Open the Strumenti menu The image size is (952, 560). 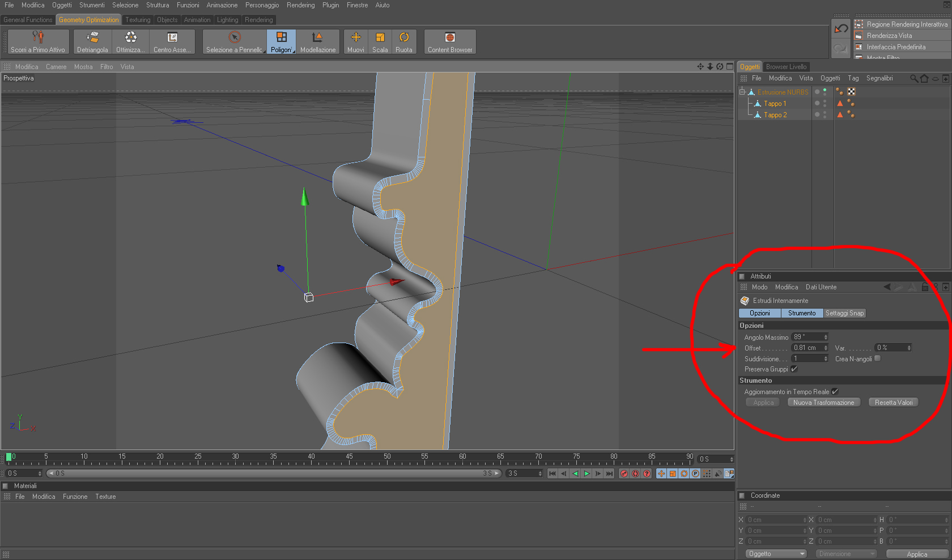tap(92, 5)
